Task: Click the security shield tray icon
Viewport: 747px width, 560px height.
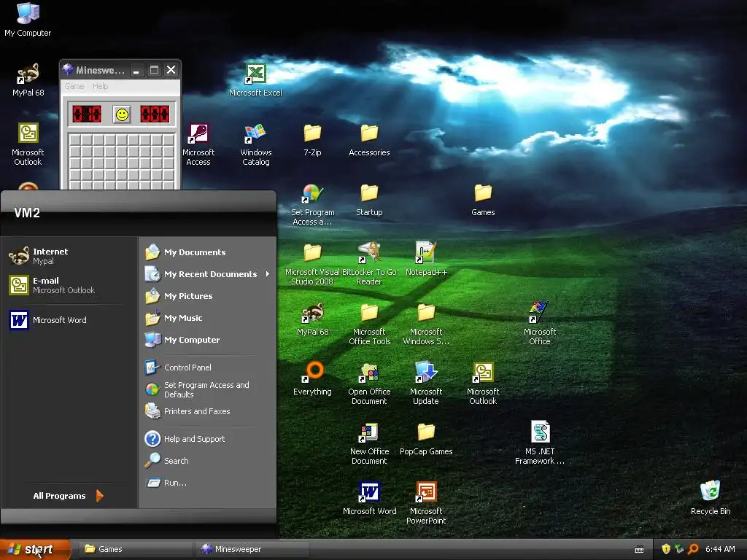Action: [x=666, y=549]
